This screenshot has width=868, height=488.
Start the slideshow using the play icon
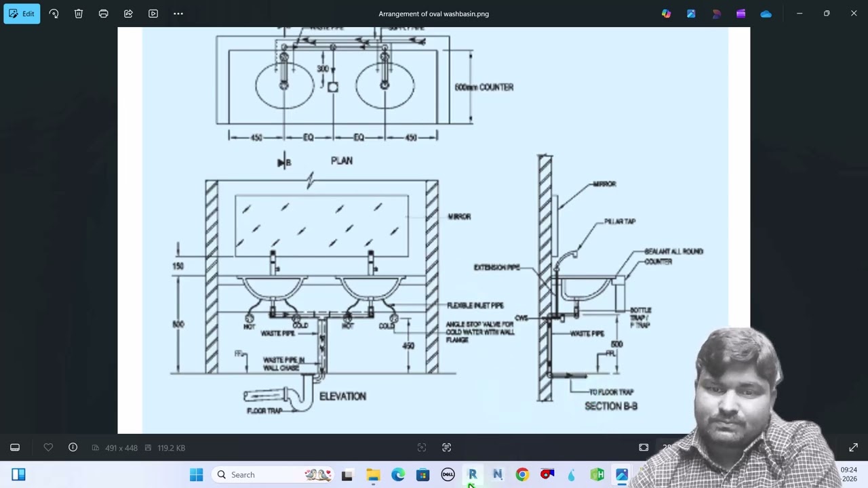click(x=153, y=14)
